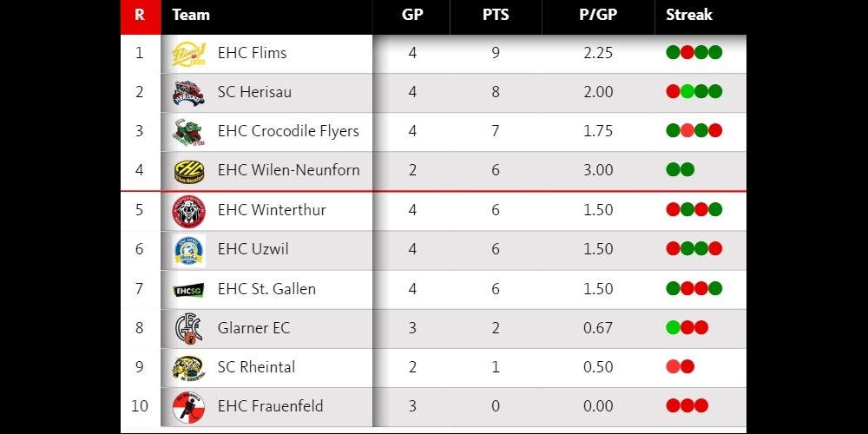
Task: Click the EHC St. Gallen logo
Action: (188, 289)
